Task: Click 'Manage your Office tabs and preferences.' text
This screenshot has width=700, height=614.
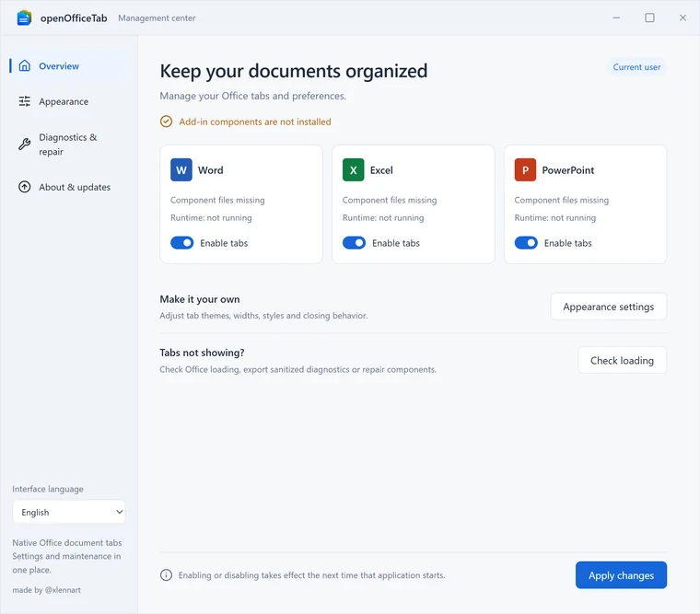Action: [x=252, y=96]
